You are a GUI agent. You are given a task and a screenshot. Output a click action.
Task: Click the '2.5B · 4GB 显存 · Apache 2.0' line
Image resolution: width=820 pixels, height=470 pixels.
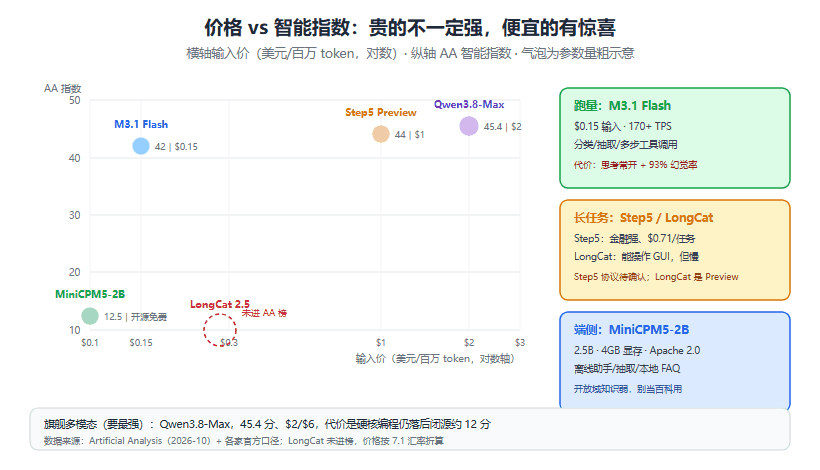[637, 350]
